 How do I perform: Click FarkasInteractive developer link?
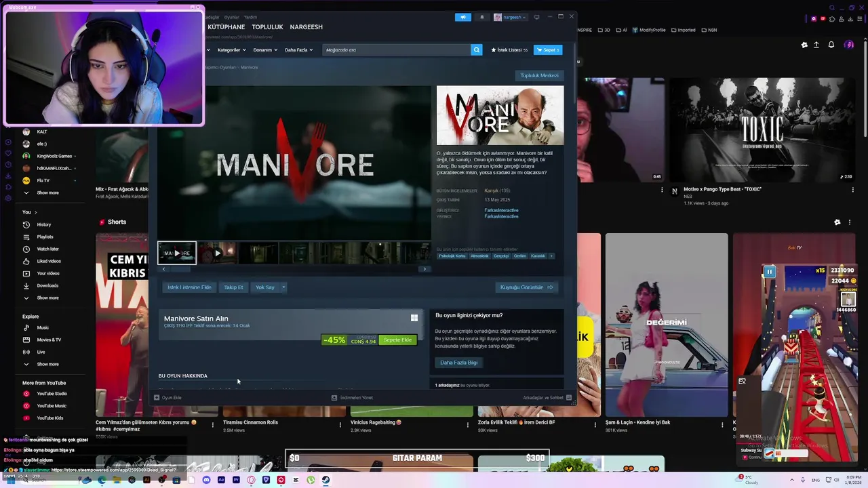[501, 210]
